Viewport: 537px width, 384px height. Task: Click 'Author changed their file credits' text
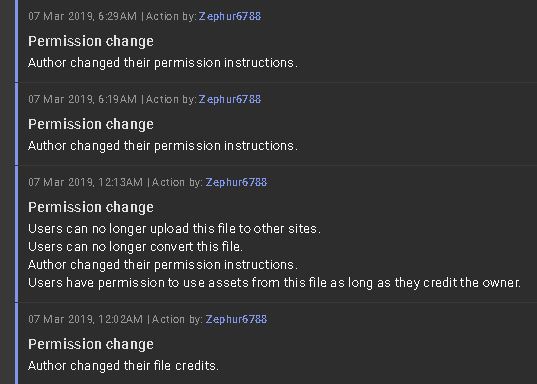pyautogui.click(x=123, y=366)
